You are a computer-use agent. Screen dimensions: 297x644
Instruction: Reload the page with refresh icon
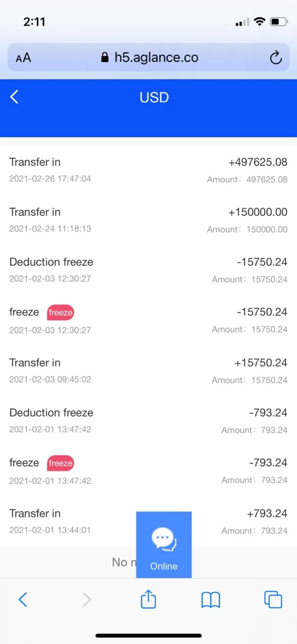pyautogui.click(x=275, y=57)
